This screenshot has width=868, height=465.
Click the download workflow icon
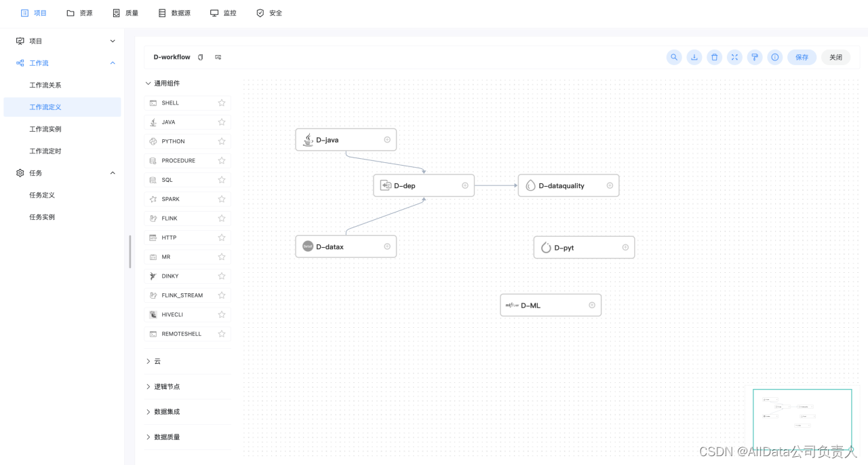[x=694, y=57]
